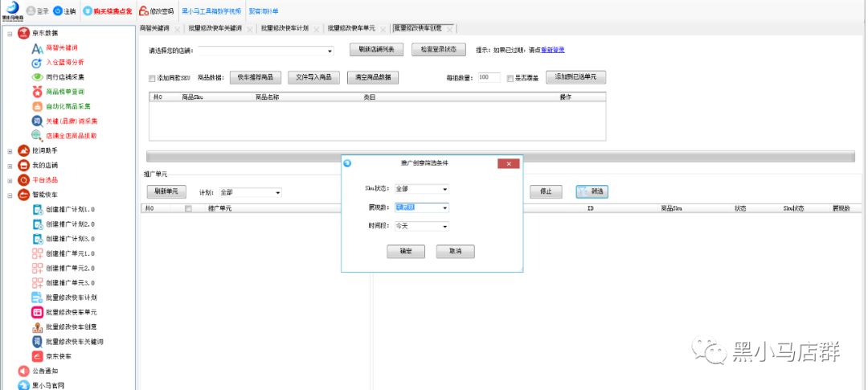Click the 清空商品数据 button

coord(373,77)
